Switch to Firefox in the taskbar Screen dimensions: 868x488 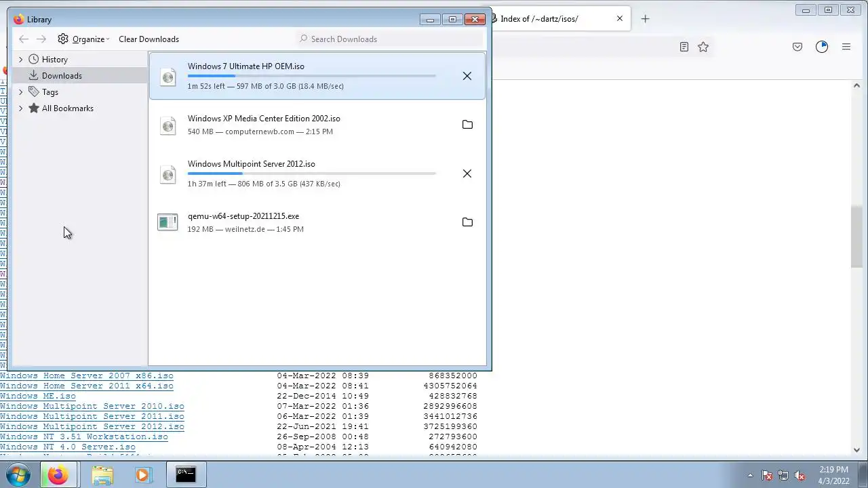click(x=58, y=474)
